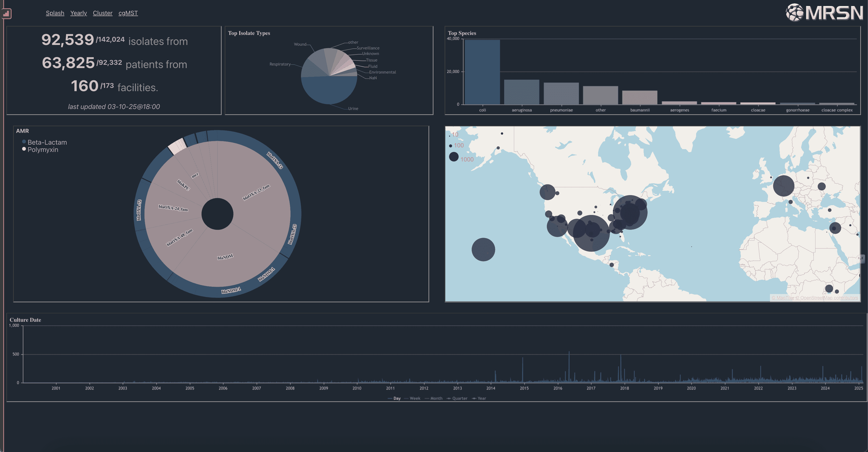The image size is (868, 452).
Task: Open the Cluster page
Action: tap(103, 13)
